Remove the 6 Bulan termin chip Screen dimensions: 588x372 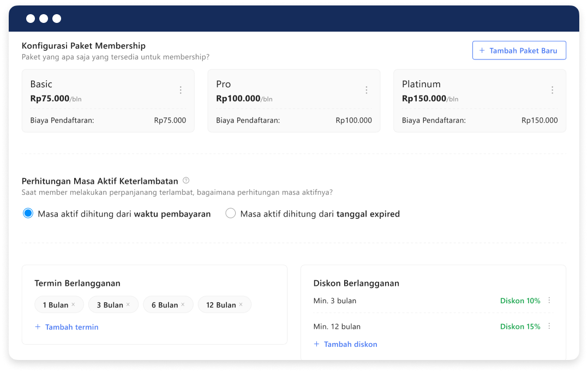pos(183,304)
